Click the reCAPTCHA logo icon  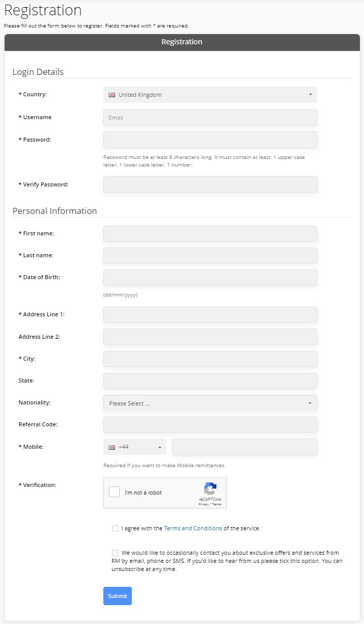pyautogui.click(x=210, y=489)
